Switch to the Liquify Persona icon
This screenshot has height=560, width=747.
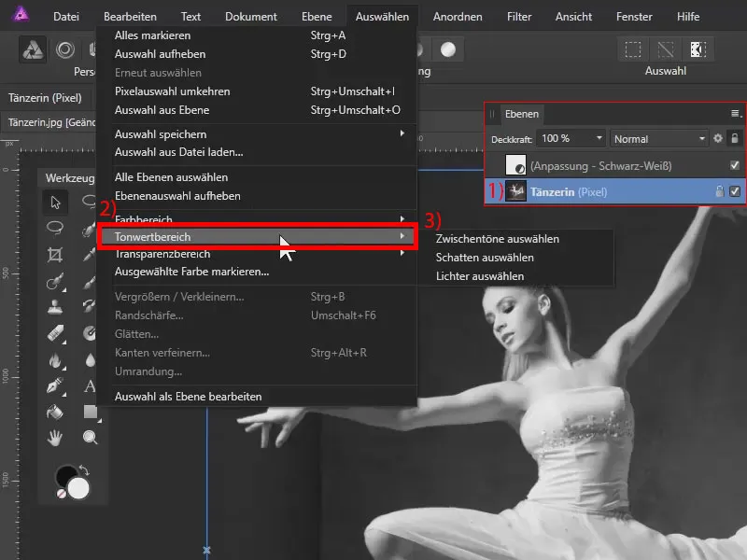[65, 49]
